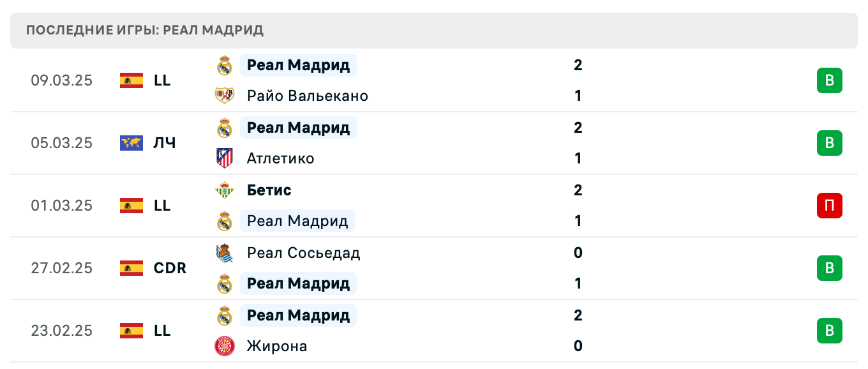The height and width of the screenshot is (369, 868).
Task: Open the Betis team via its crest
Action: click(x=225, y=190)
